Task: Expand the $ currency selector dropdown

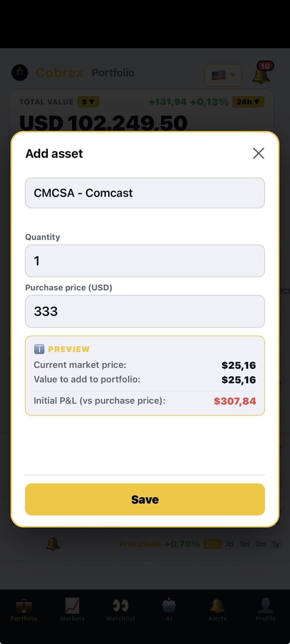Action: (88, 102)
